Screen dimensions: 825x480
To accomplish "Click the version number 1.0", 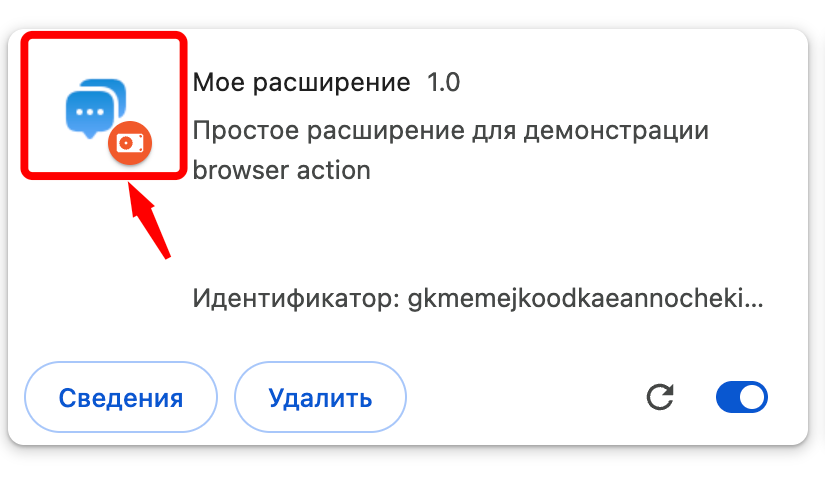I will click(443, 82).
